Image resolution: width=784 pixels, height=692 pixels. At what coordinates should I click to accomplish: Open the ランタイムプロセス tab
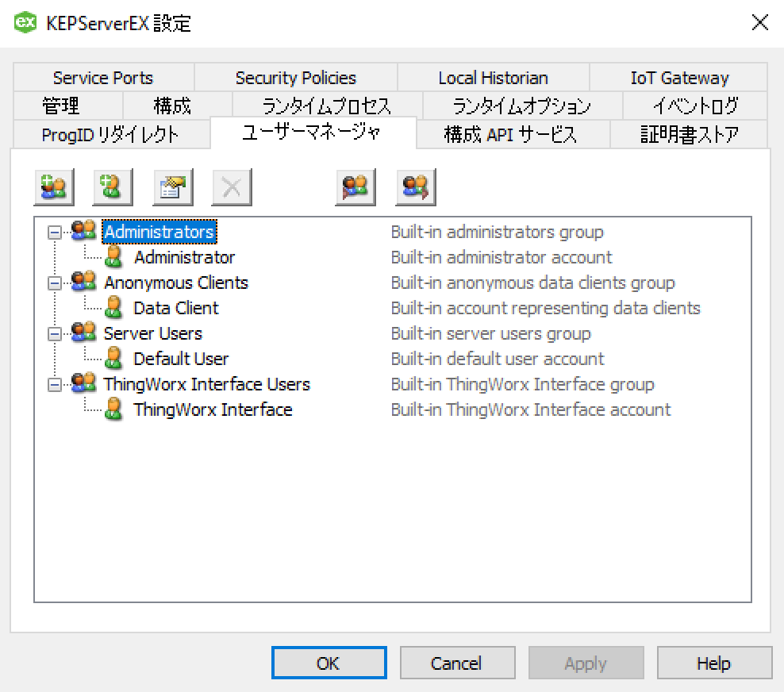click(327, 106)
